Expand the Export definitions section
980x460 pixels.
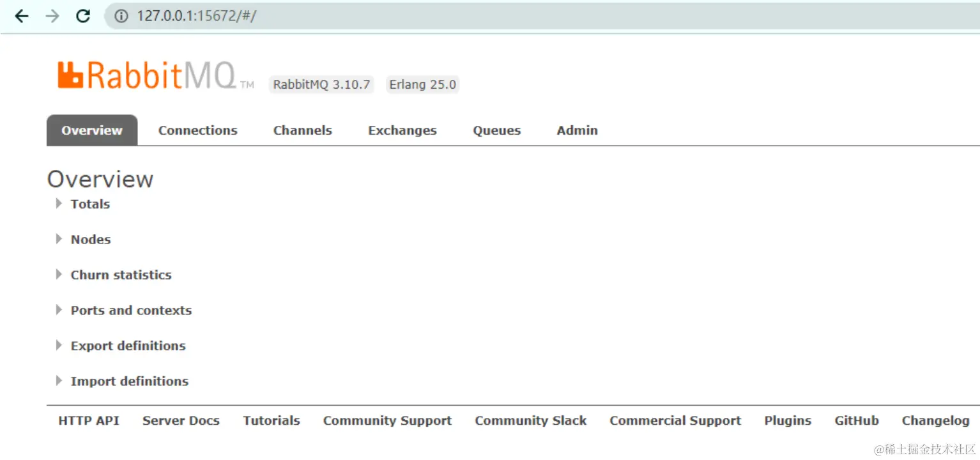pos(121,346)
